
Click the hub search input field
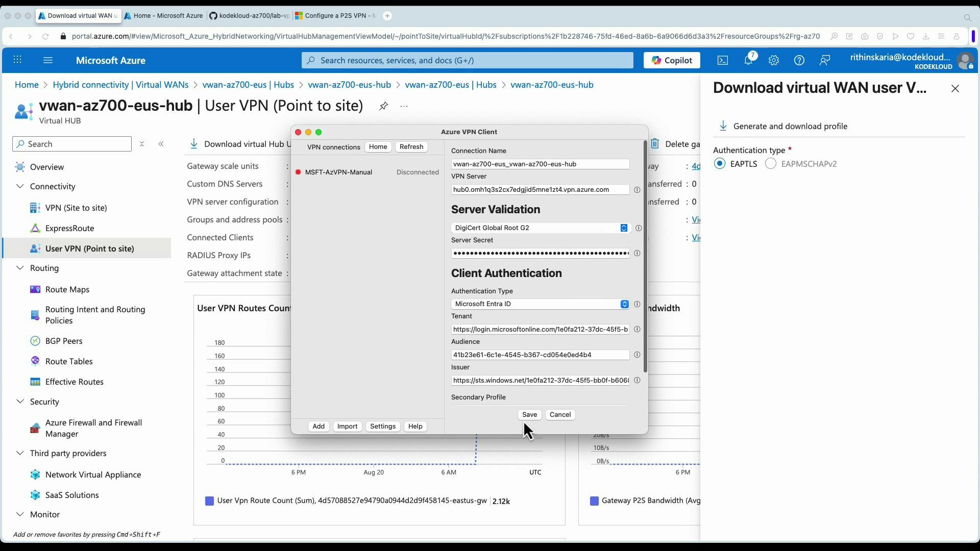click(x=71, y=144)
